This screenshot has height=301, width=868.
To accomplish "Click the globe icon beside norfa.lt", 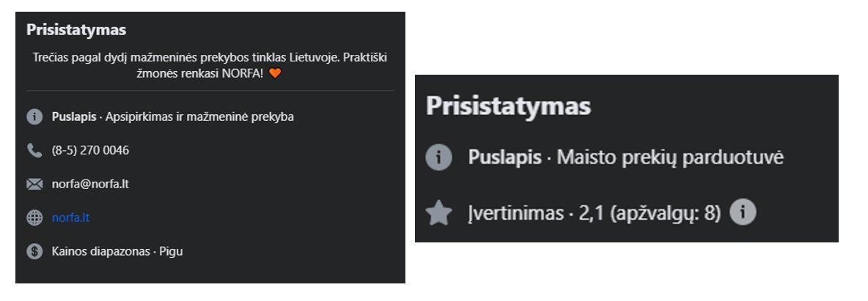I will [34, 218].
